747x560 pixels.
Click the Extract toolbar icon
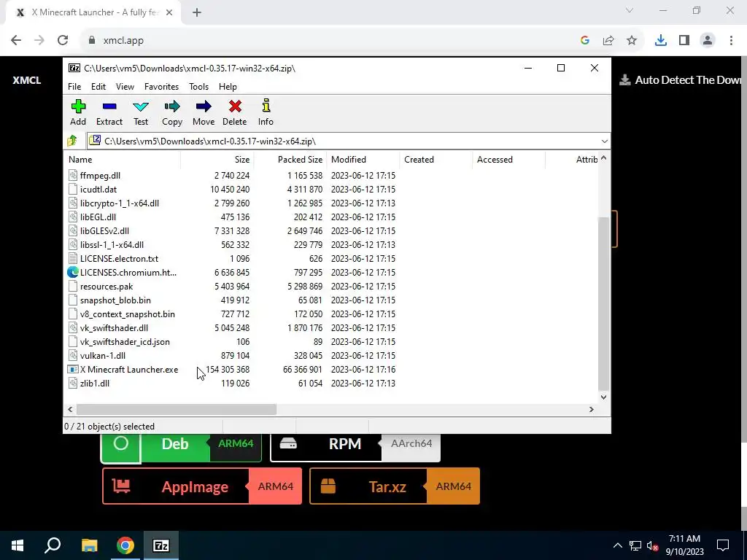[109, 106]
